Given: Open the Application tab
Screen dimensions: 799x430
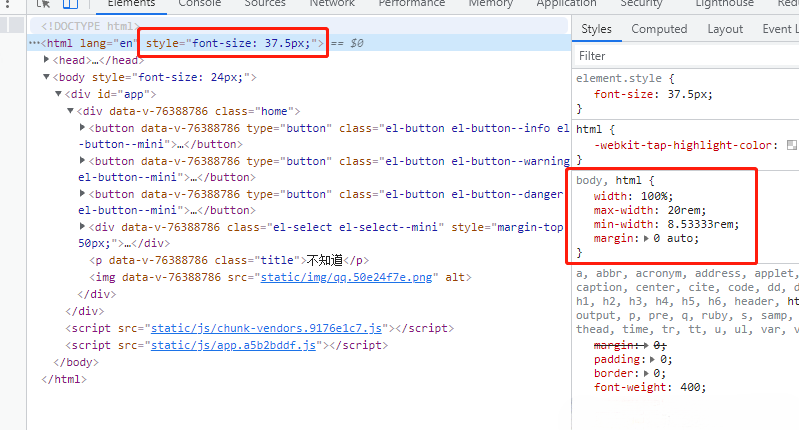Looking at the screenshot, I should point(566,4).
